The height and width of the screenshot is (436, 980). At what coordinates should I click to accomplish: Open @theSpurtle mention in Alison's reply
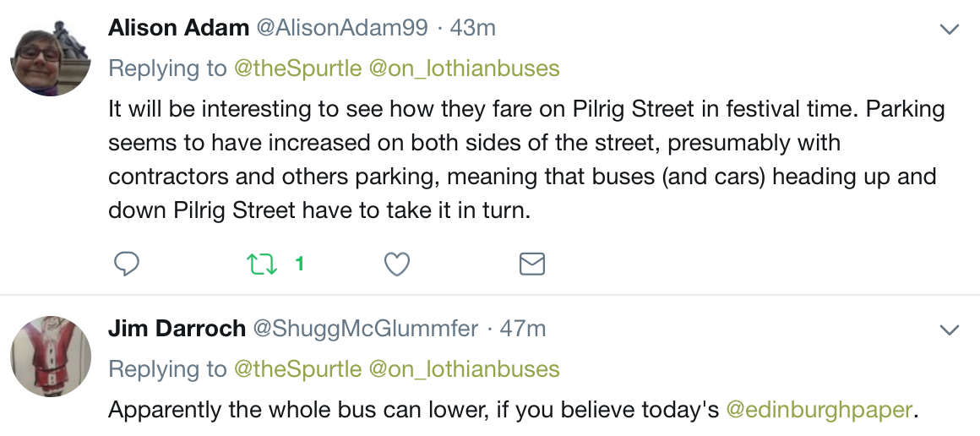click(297, 68)
